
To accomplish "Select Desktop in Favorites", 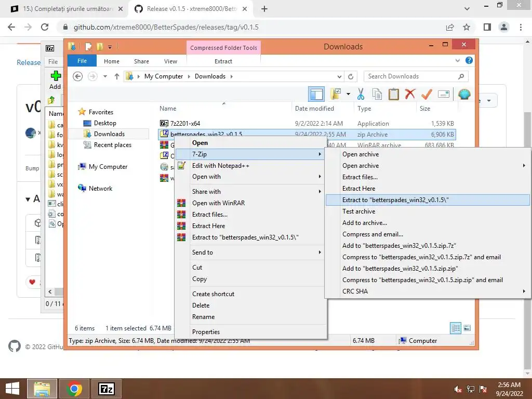I will (x=105, y=123).
